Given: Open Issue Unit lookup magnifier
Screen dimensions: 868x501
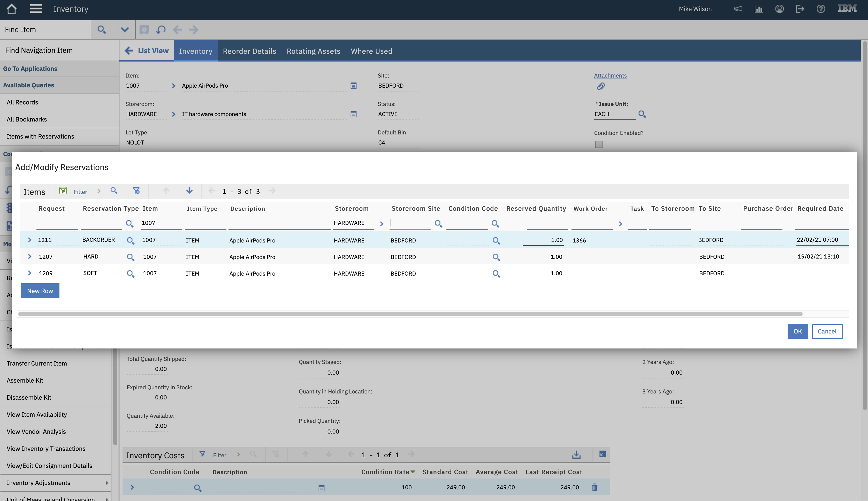Looking at the screenshot, I should click(642, 114).
